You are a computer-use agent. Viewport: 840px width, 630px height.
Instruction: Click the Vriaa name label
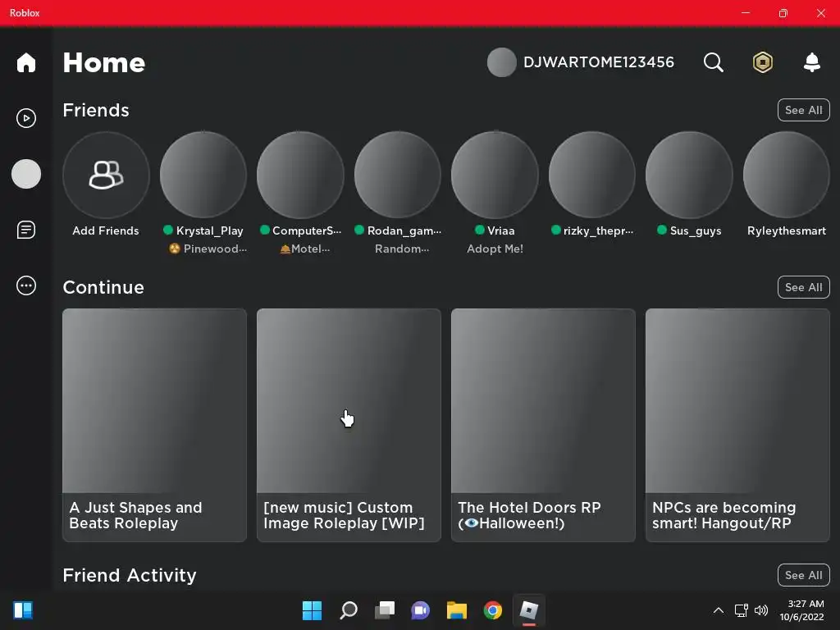tap(501, 231)
